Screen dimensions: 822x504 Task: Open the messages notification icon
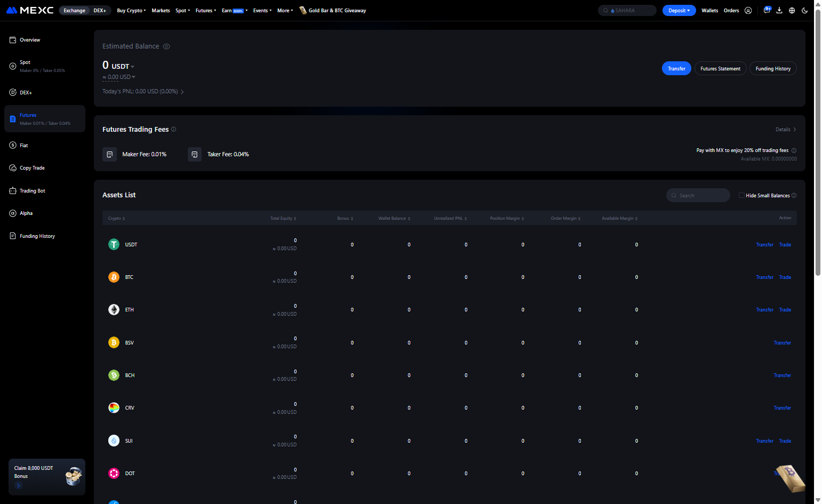767,10
